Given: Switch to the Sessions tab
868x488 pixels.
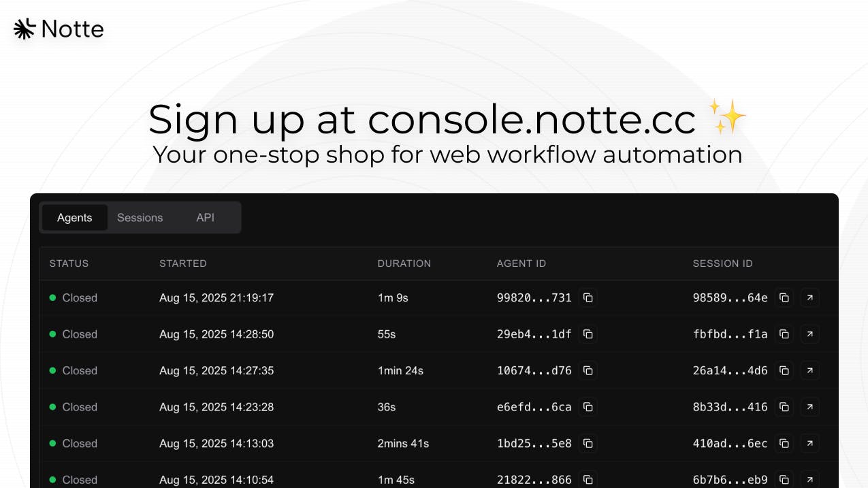Looking at the screenshot, I should pyautogui.click(x=140, y=218).
